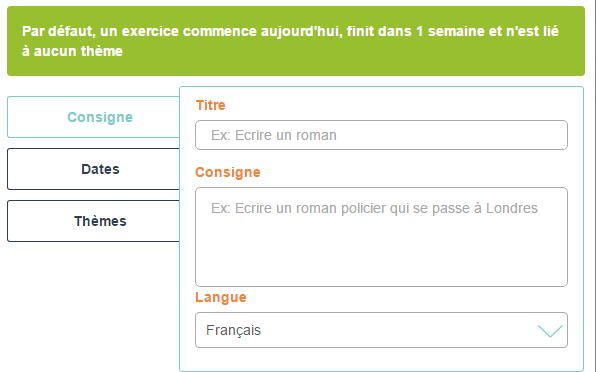
Task: Click the placeholder about a roman policier à Londres
Action: (x=374, y=208)
